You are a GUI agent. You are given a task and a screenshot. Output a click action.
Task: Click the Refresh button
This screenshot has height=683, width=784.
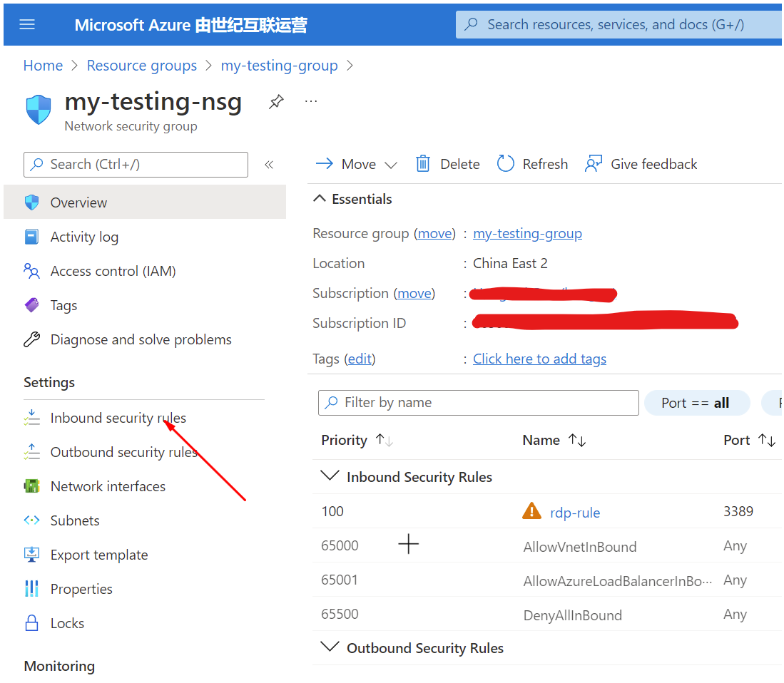532,163
